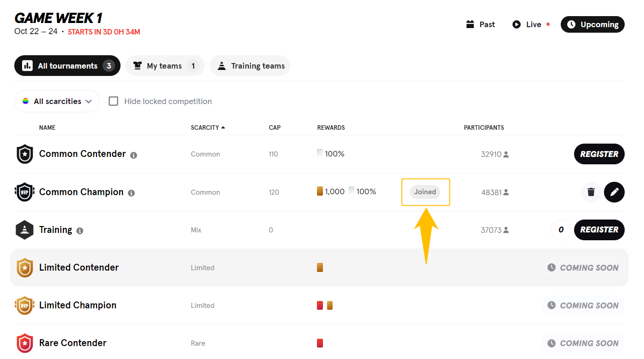
Task: Click the Training cone hexagon icon
Action: click(x=25, y=230)
